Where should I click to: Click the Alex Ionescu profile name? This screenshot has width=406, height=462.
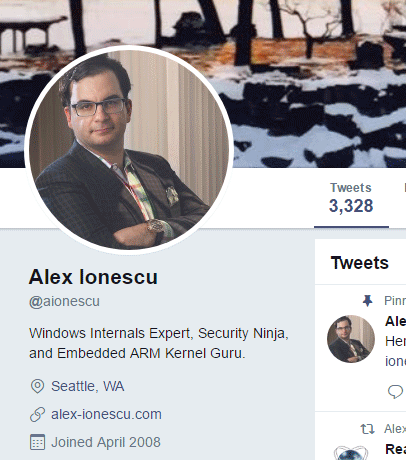(x=93, y=277)
